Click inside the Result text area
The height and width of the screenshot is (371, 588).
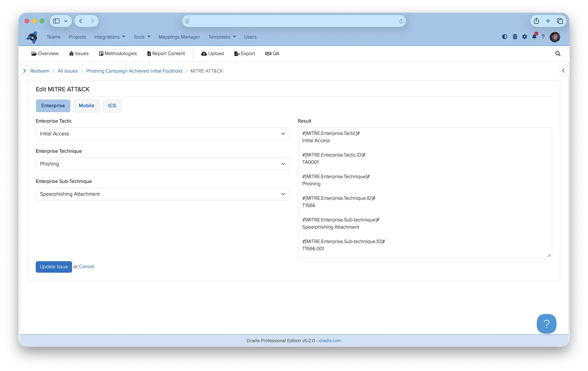pyautogui.click(x=425, y=193)
